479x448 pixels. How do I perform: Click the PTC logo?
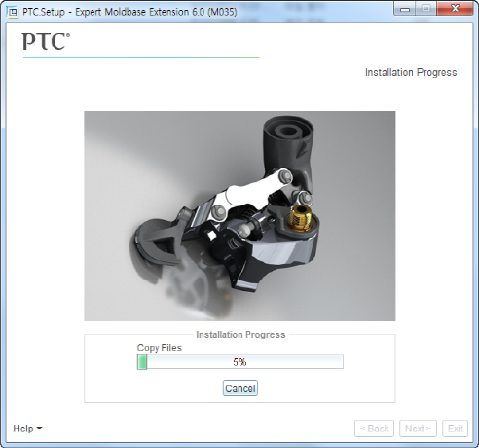[x=46, y=42]
